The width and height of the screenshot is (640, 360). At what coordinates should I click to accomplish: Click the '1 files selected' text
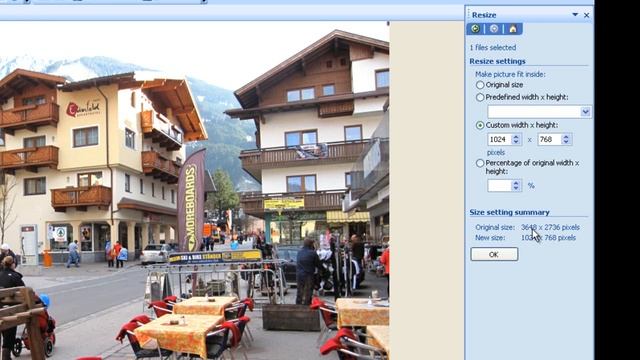(x=493, y=48)
